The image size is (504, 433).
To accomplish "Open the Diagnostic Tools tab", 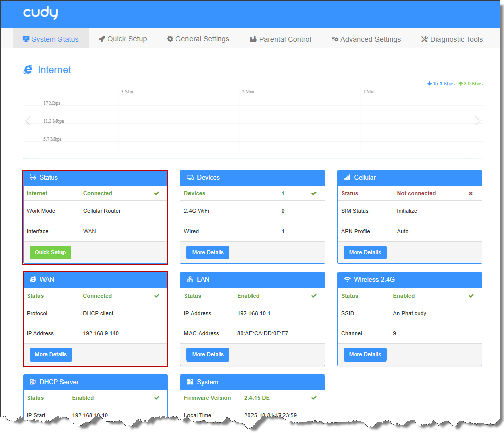I will (452, 39).
